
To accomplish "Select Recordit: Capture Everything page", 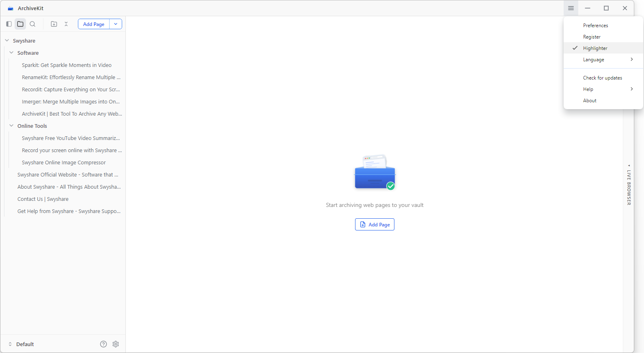I will [x=71, y=89].
